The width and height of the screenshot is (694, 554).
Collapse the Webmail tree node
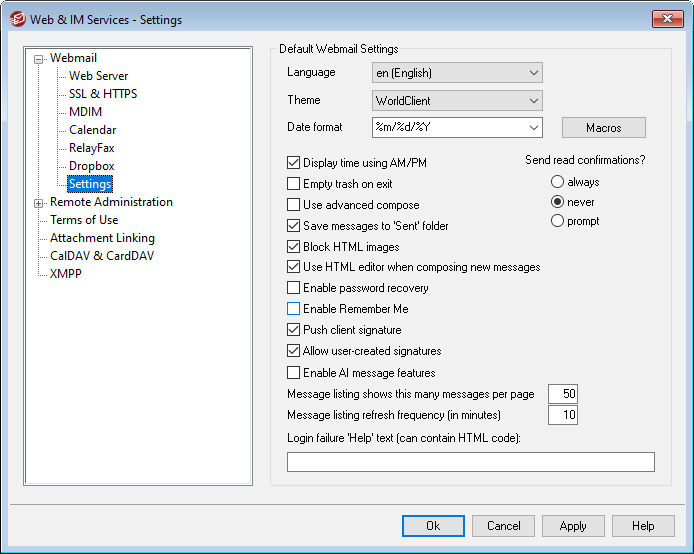39,59
